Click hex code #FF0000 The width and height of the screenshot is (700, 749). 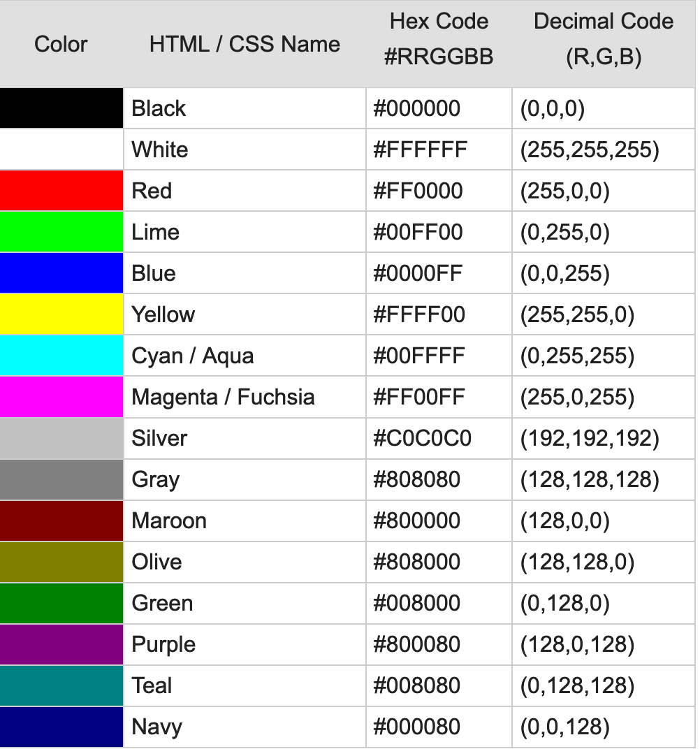click(418, 191)
